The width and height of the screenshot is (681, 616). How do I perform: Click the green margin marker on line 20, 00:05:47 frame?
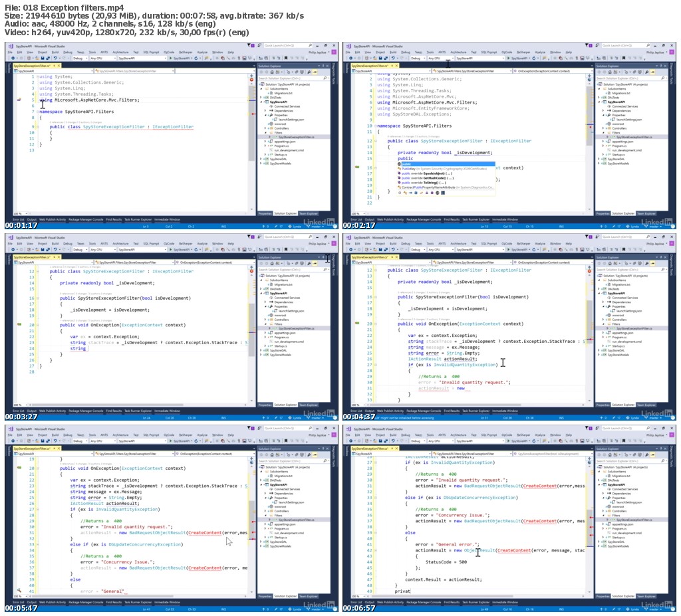point(19,468)
